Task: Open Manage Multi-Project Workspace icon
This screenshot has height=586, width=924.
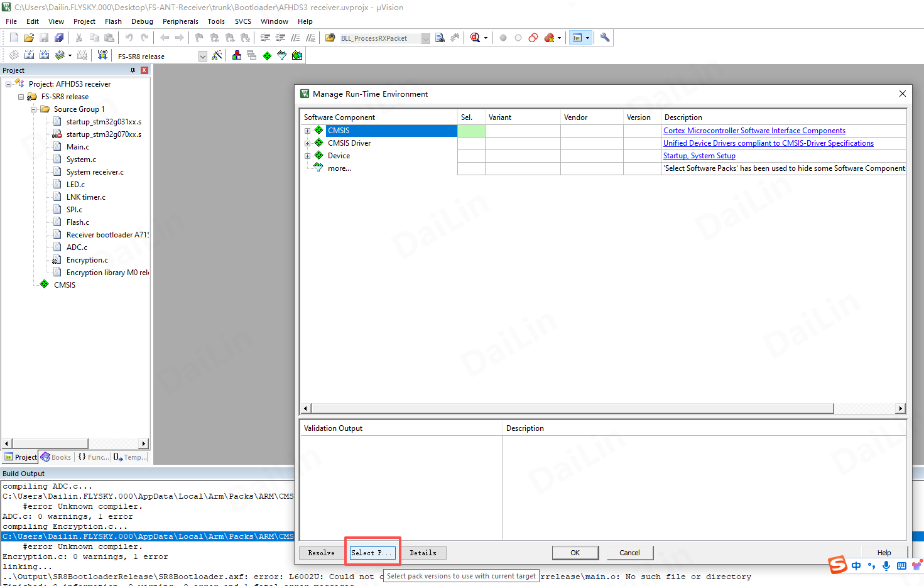Action: 252,55
